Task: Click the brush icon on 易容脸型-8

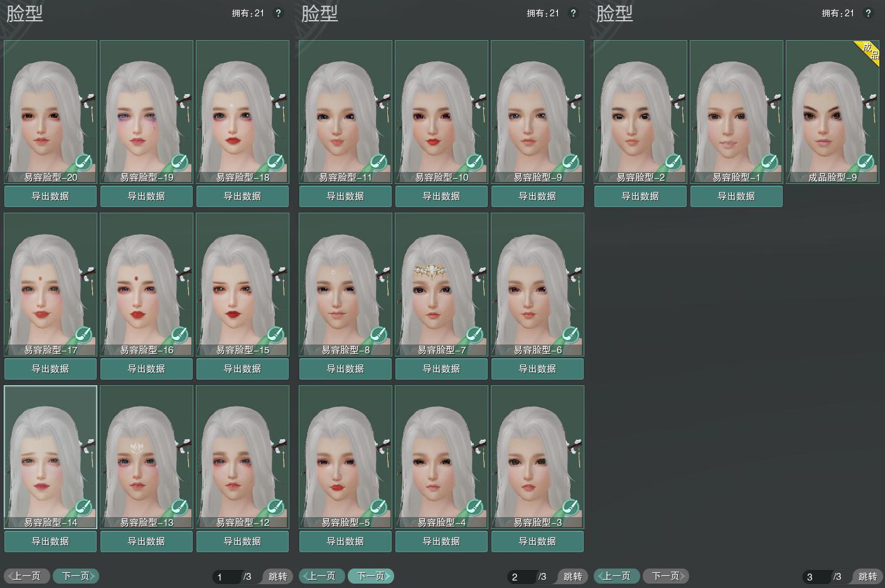Action: point(378,335)
